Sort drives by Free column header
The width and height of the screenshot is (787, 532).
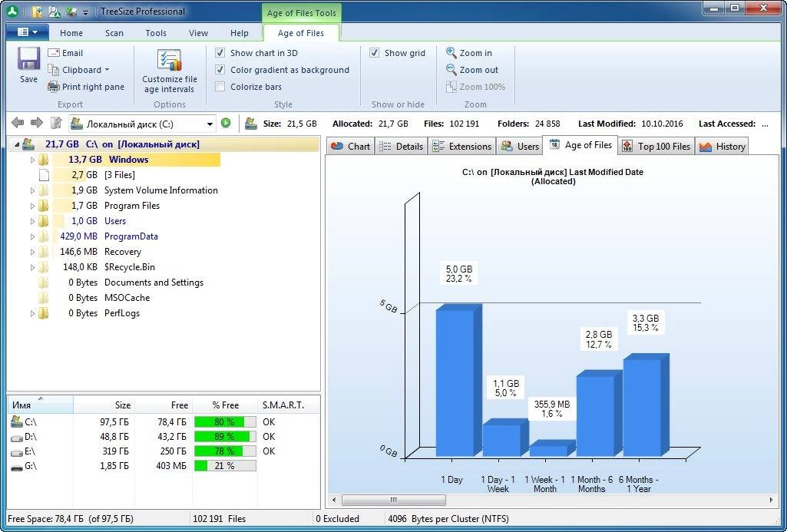pos(164,405)
